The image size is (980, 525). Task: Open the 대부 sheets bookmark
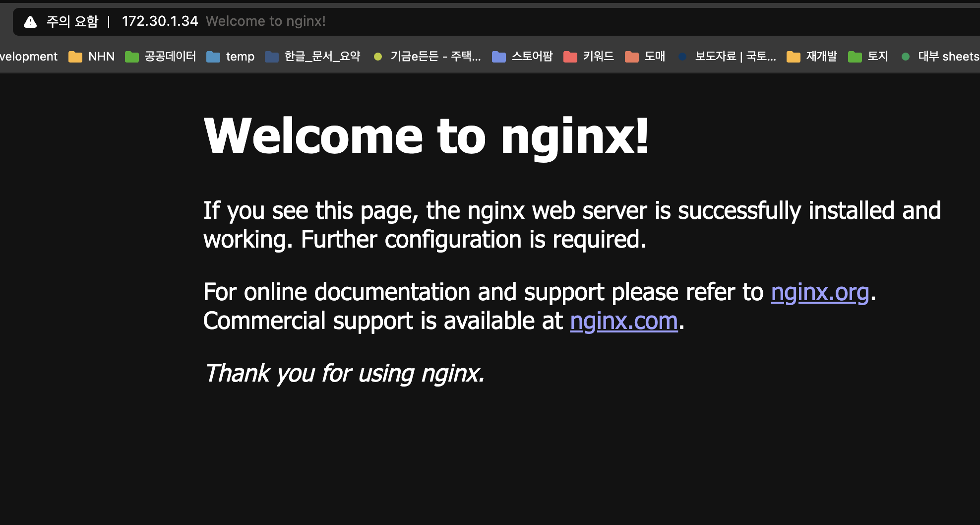pyautogui.click(x=940, y=57)
